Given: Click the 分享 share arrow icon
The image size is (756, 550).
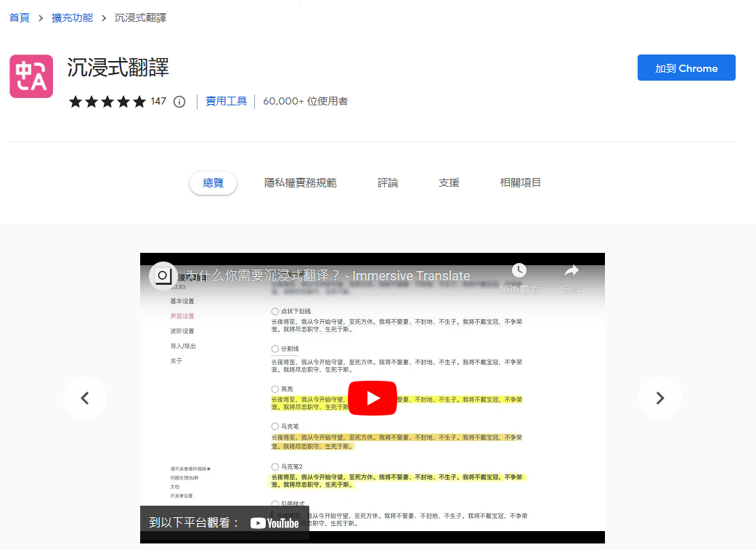Looking at the screenshot, I should 571,271.
